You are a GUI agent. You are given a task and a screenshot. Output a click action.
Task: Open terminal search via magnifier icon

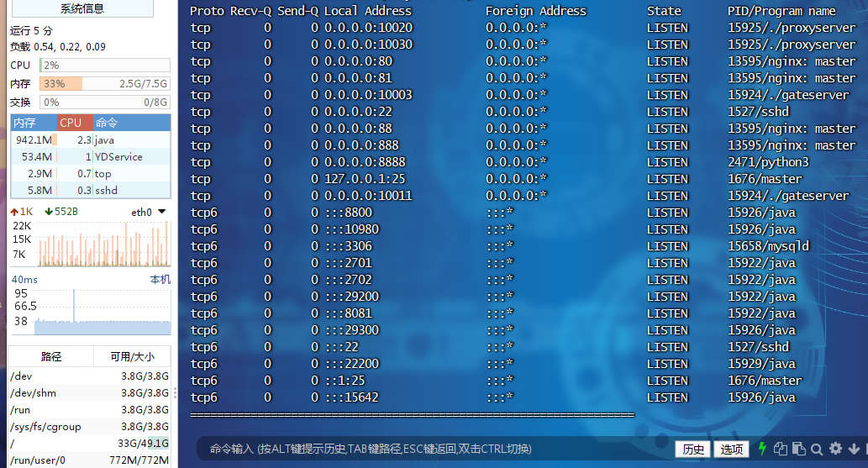click(x=817, y=450)
